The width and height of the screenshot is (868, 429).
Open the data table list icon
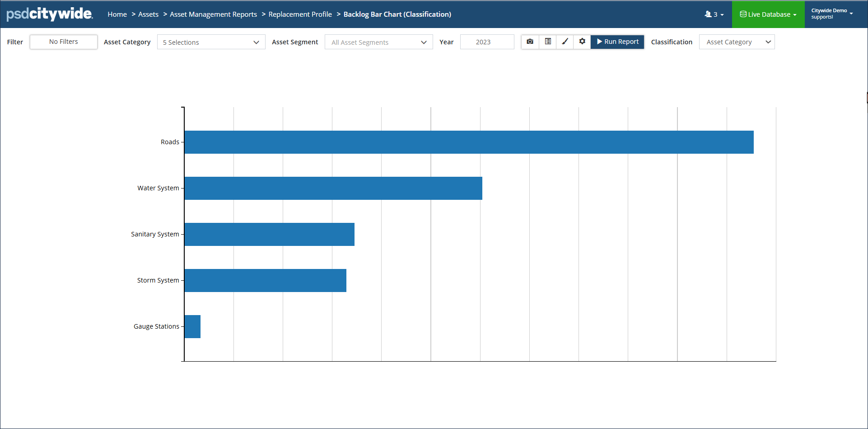click(x=547, y=42)
